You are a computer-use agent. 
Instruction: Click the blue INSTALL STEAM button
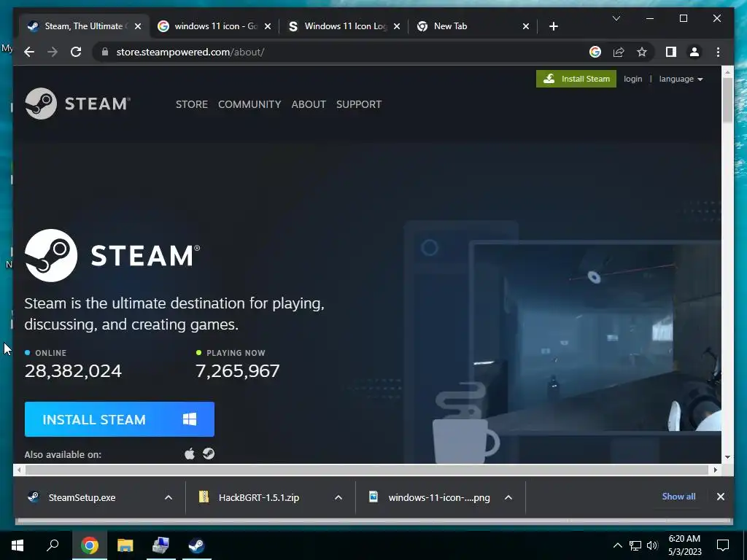(120, 419)
